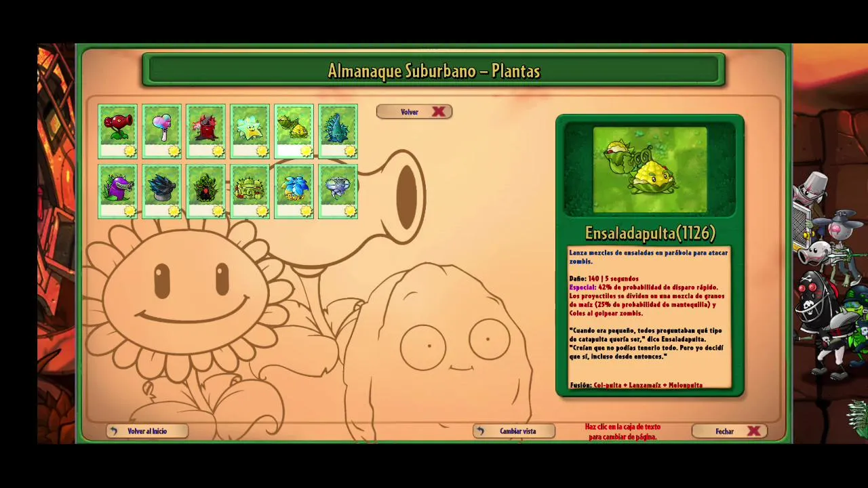The image size is (868, 488).
Task: Select the pastel heart-shaped mushroom card
Action: tap(161, 131)
